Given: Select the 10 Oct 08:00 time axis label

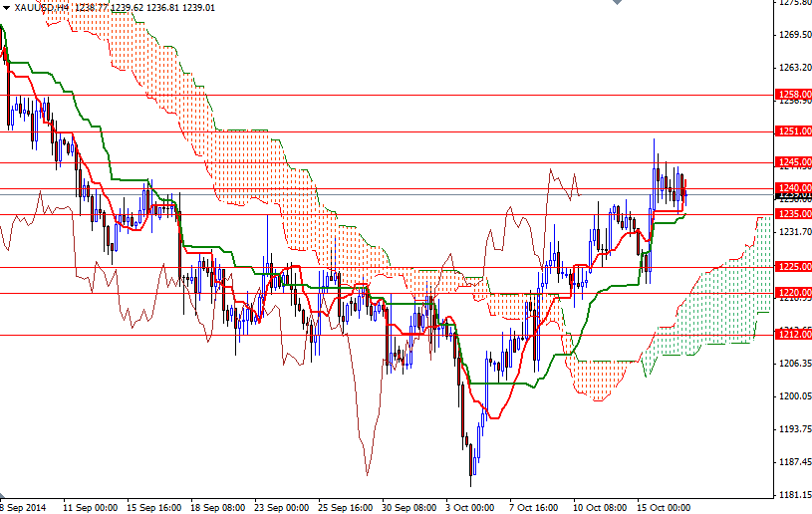Looking at the screenshot, I should point(601,507).
